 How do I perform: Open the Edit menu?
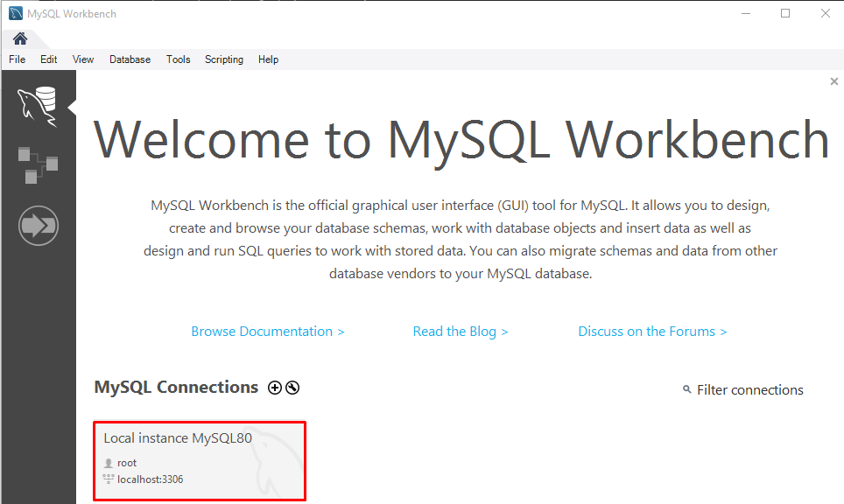(x=48, y=59)
